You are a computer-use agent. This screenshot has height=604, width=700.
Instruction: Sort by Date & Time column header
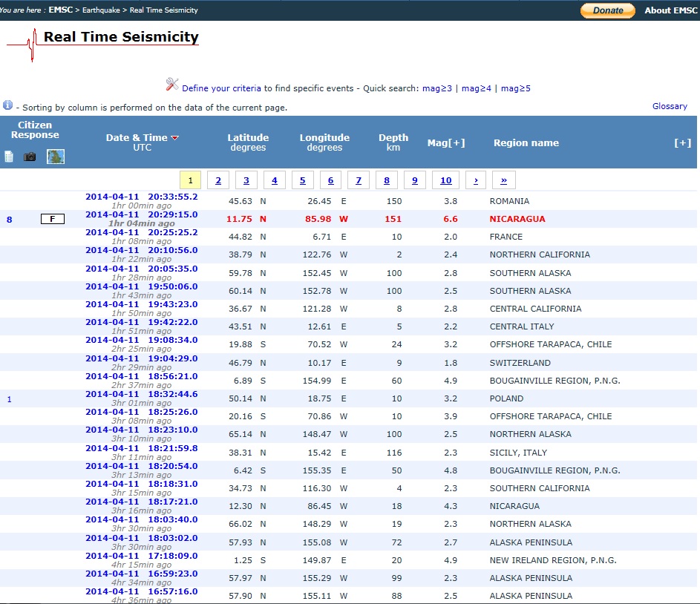point(137,138)
